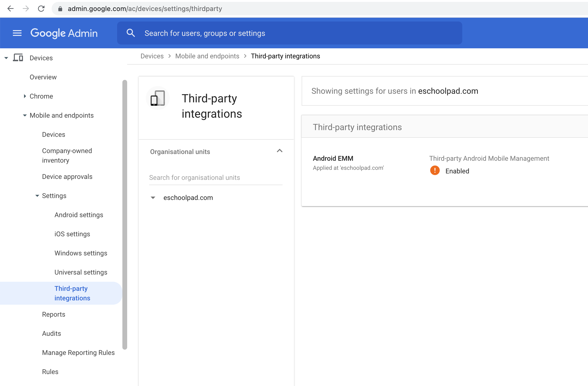Open Android settings from the sidebar
This screenshot has height=386, width=588.
pos(79,215)
